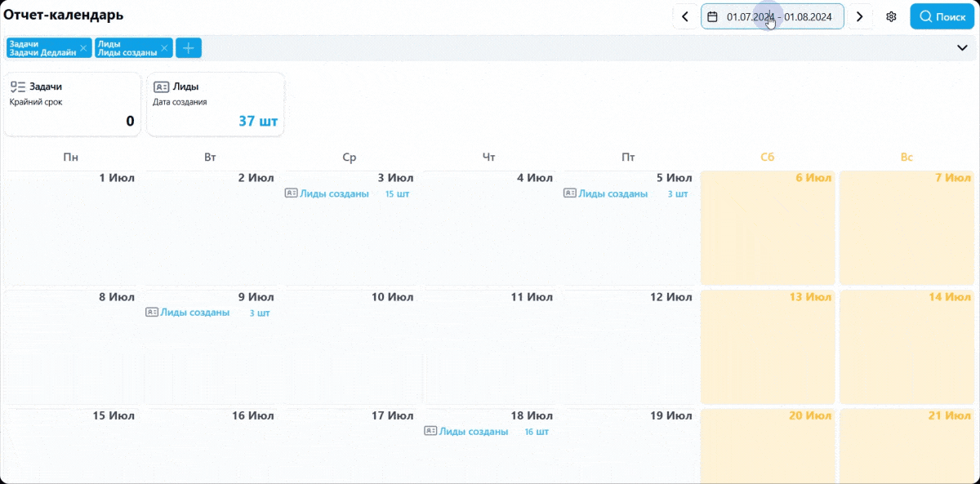Select the Sunday 21 Июл cell
The width and height of the screenshot is (980, 484).
pos(907,446)
